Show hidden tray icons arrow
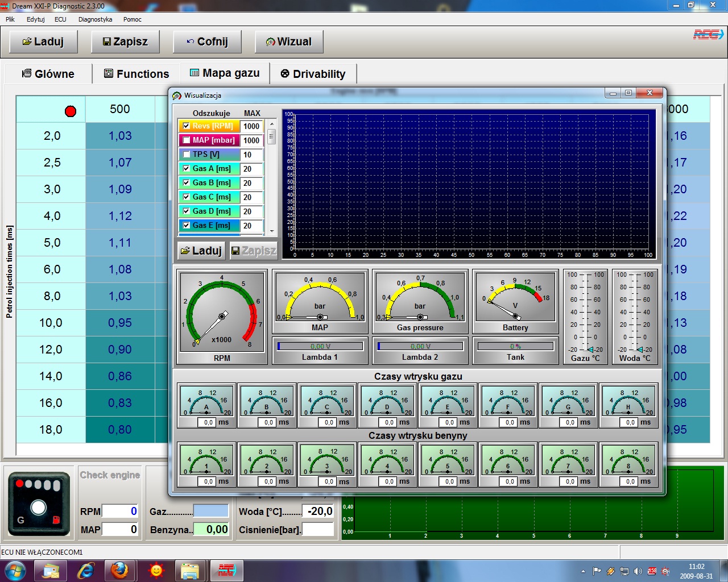The width and height of the screenshot is (728, 582). [583, 571]
